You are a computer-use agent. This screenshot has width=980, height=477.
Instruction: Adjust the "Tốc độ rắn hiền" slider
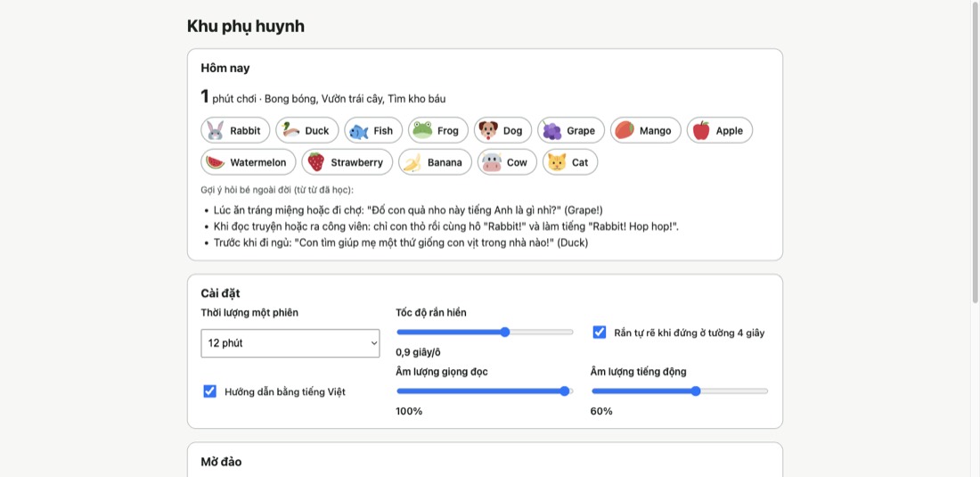pyautogui.click(x=485, y=332)
